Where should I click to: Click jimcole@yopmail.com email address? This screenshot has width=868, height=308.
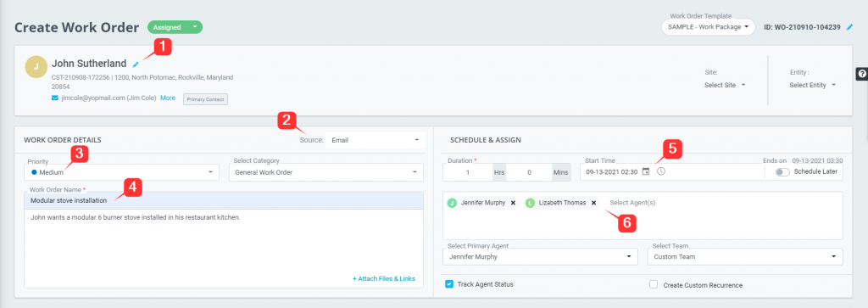point(93,98)
